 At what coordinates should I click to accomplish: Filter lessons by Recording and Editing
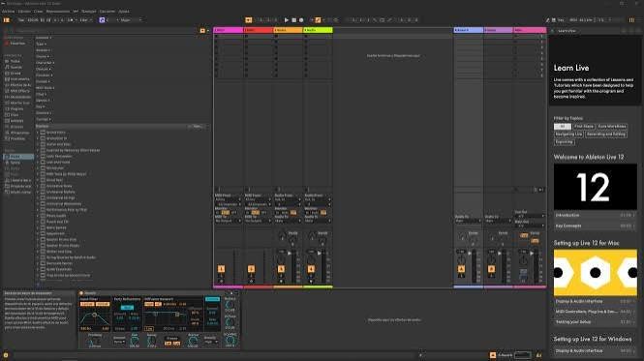point(606,135)
